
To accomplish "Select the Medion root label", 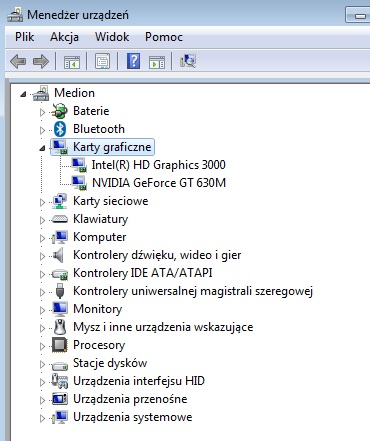I will [74, 93].
